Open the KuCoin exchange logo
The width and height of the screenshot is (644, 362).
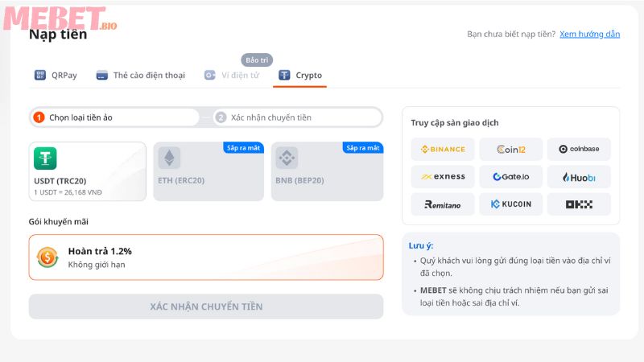pos(511,204)
